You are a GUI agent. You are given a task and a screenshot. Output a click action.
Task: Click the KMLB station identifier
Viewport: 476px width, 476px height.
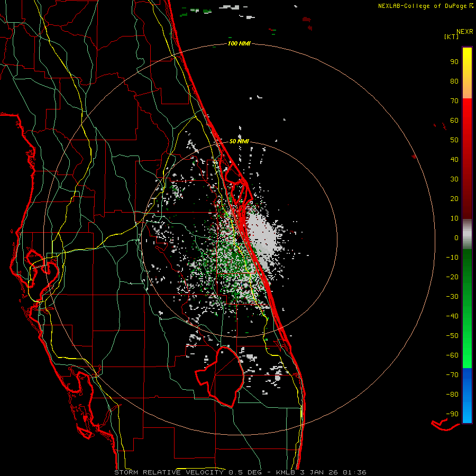(x=286, y=472)
